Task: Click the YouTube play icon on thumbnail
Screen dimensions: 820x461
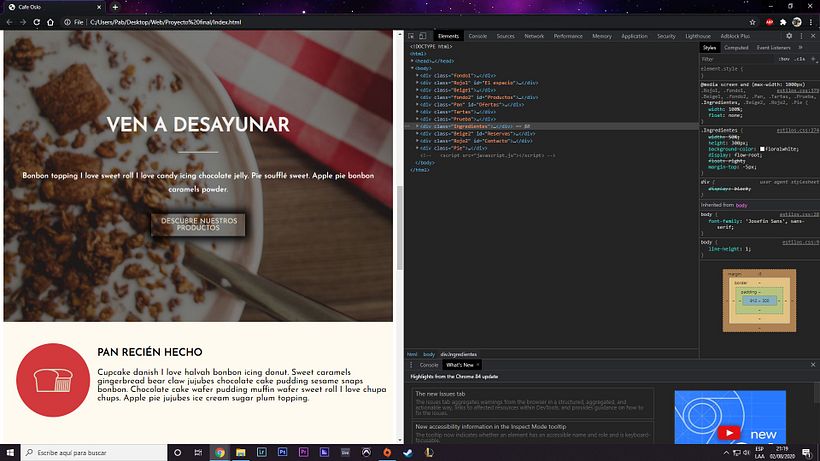Action: pyautogui.click(x=729, y=433)
